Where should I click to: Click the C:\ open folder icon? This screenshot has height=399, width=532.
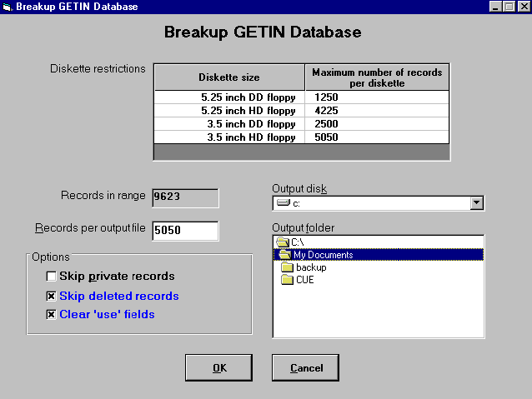(x=283, y=242)
